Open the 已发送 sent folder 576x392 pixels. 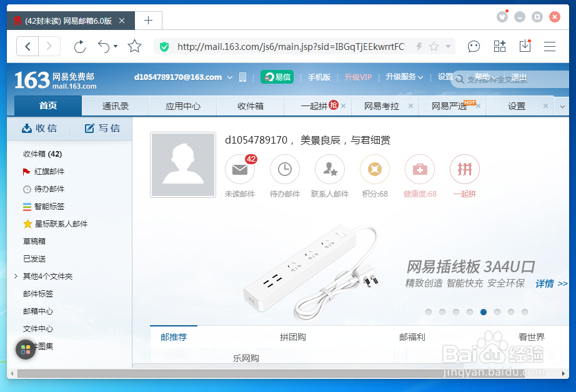click(34, 259)
